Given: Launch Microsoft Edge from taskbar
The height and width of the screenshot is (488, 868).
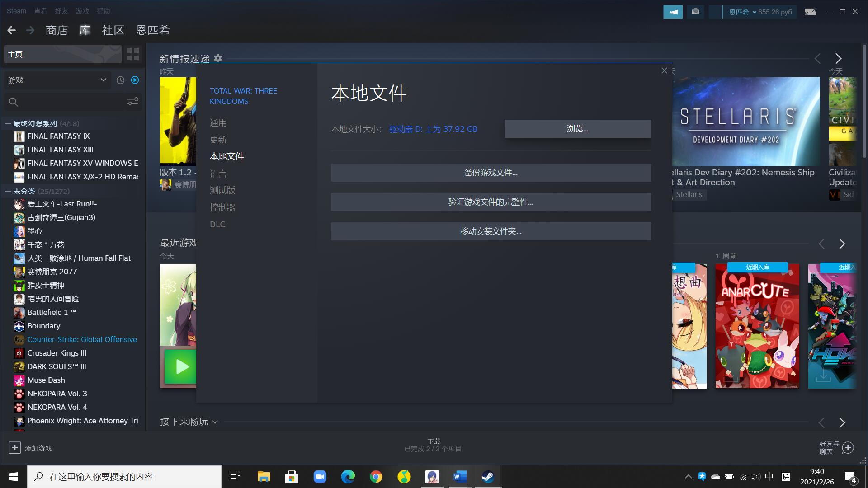Looking at the screenshot, I should click(x=348, y=477).
